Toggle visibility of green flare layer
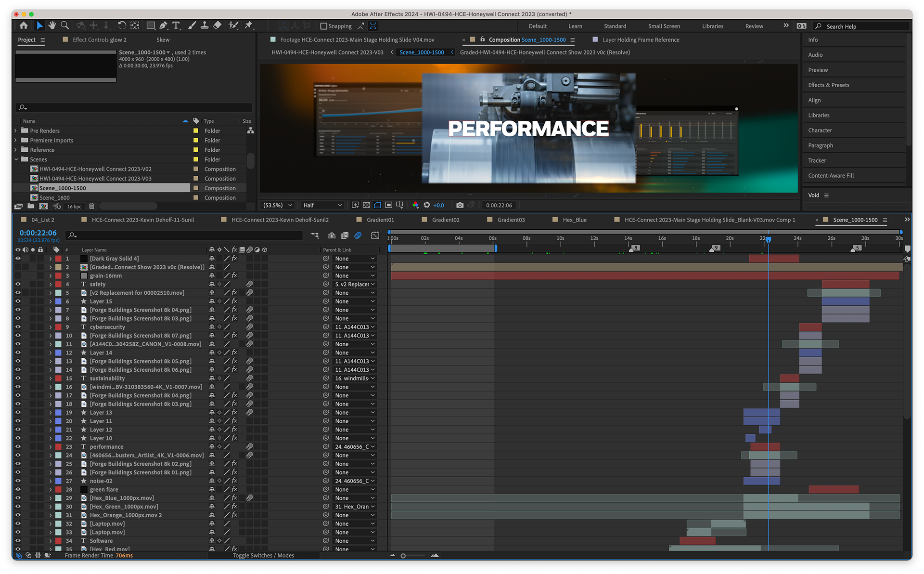 (18, 489)
